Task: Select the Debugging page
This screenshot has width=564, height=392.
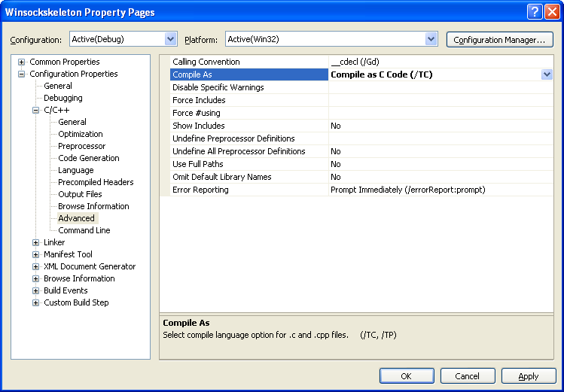Action: (x=63, y=98)
